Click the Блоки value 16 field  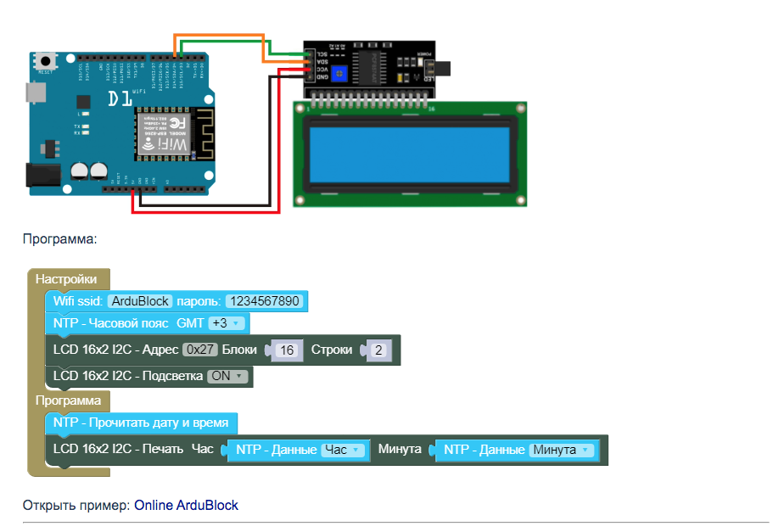[286, 350]
